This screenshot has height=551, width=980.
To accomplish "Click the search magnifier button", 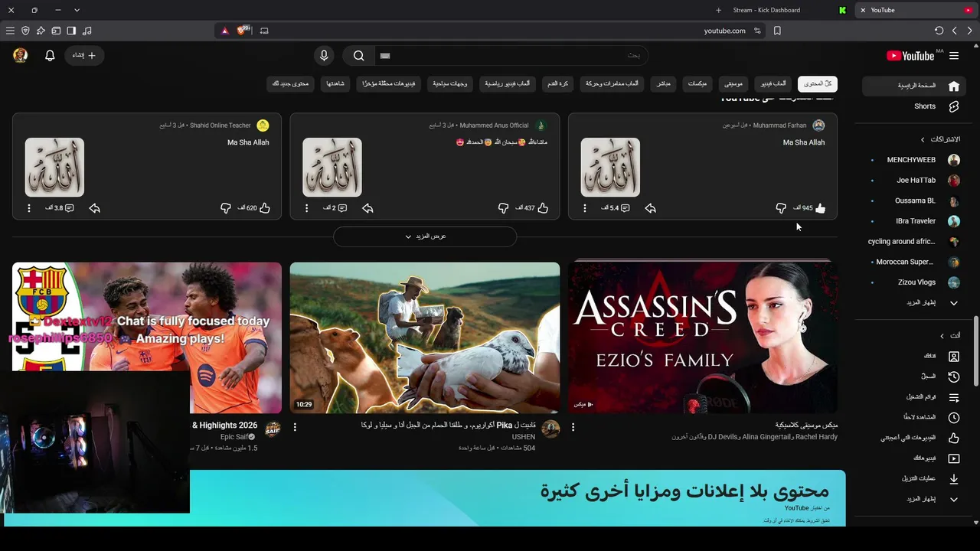I will [x=358, y=56].
